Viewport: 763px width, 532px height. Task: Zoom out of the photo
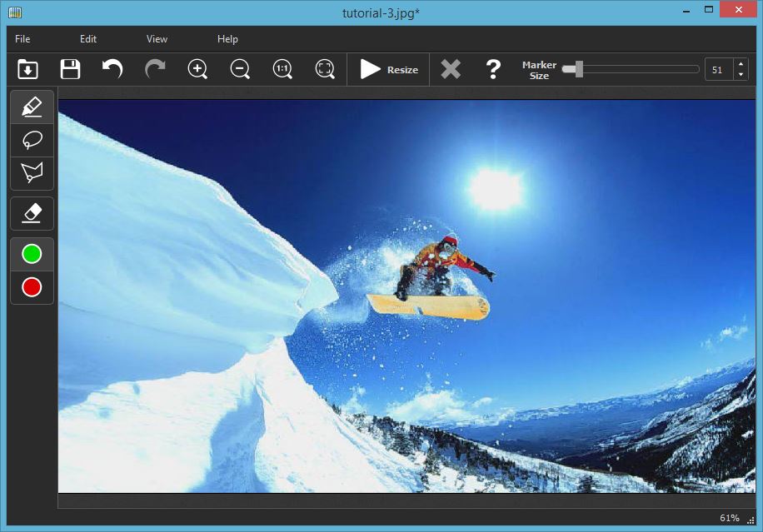[x=240, y=69]
